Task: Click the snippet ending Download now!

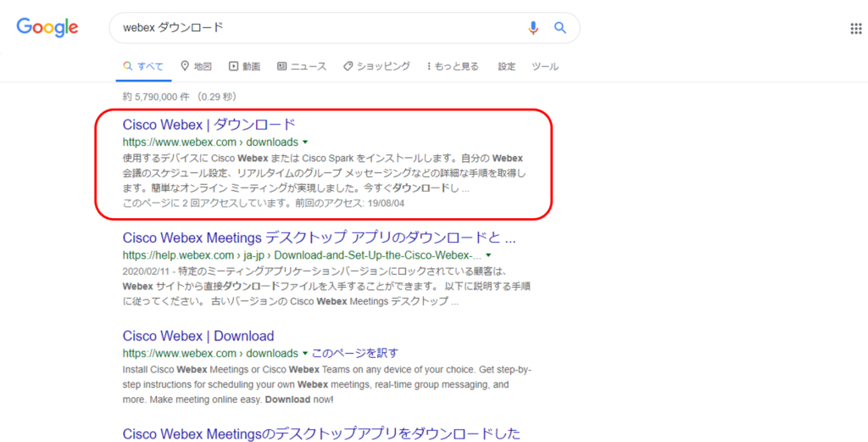Action: tap(326, 384)
